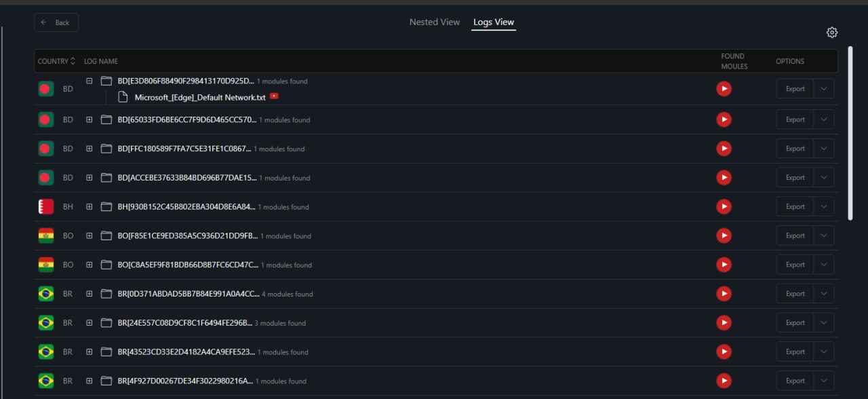Image resolution: width=868 pixels, height=399 pixels.
Task: Sort logs by the Country column
Action: (56, 61)
